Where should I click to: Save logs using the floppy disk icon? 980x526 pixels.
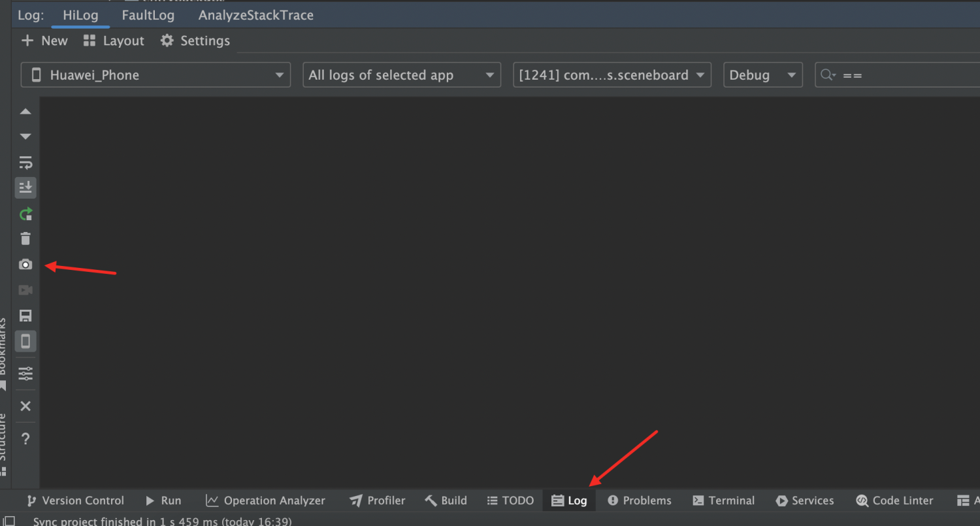(25, 316)
